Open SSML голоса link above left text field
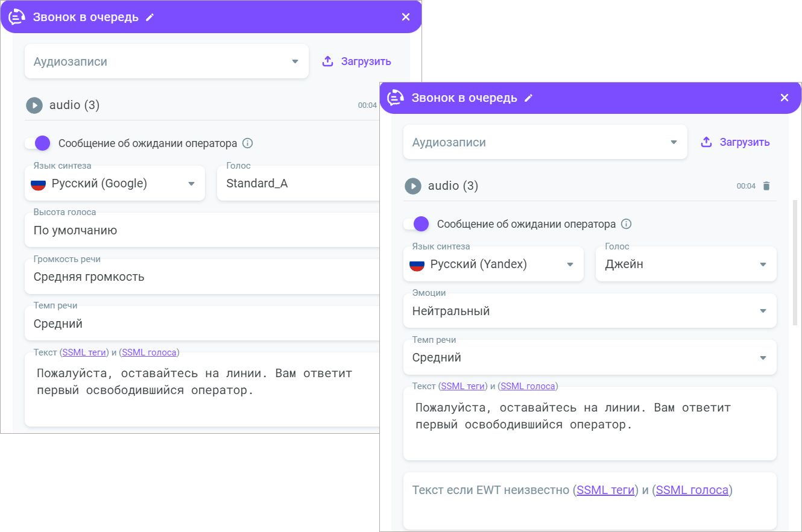 tap(149, 352)
